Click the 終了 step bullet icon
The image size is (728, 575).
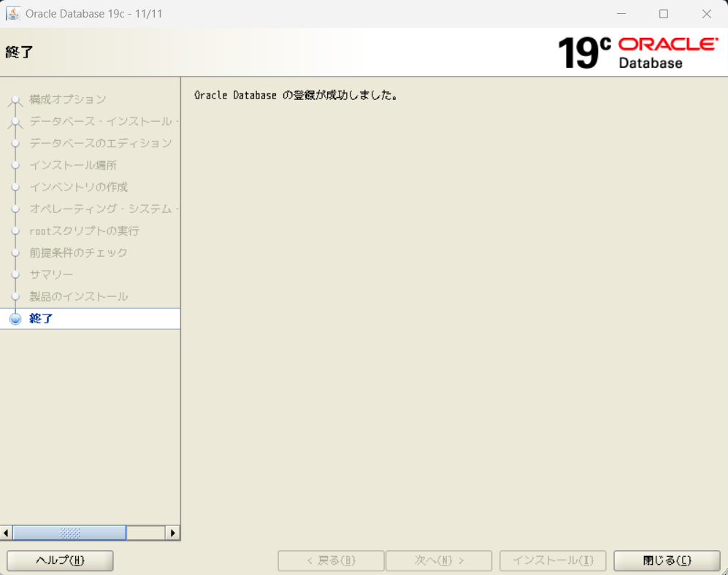point(15,319)
